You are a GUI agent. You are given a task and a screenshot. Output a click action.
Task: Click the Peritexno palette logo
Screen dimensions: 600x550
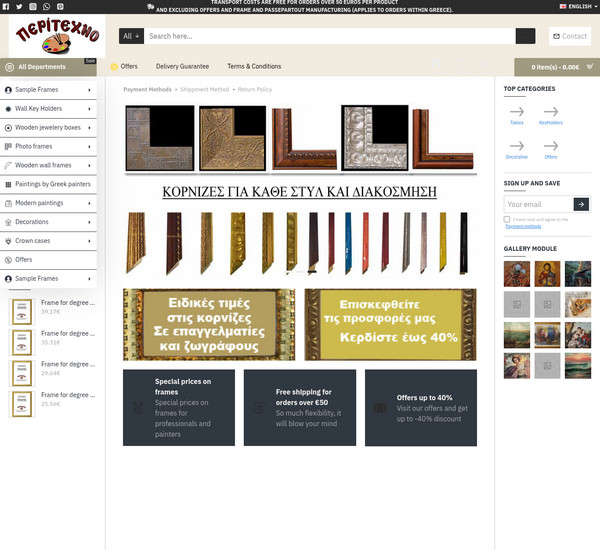[x=57, y=36]
